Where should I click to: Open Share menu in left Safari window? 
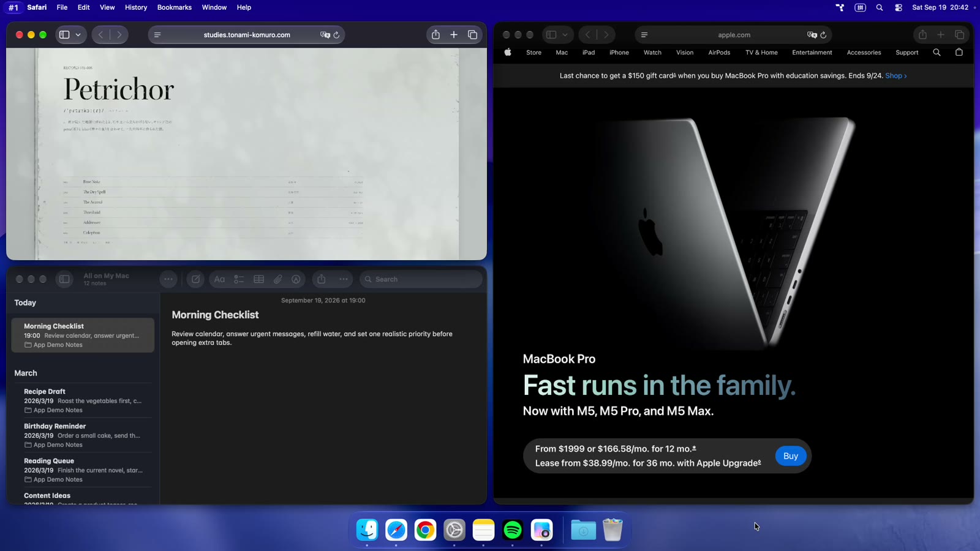pyautogui.click(x=435, y=35)
